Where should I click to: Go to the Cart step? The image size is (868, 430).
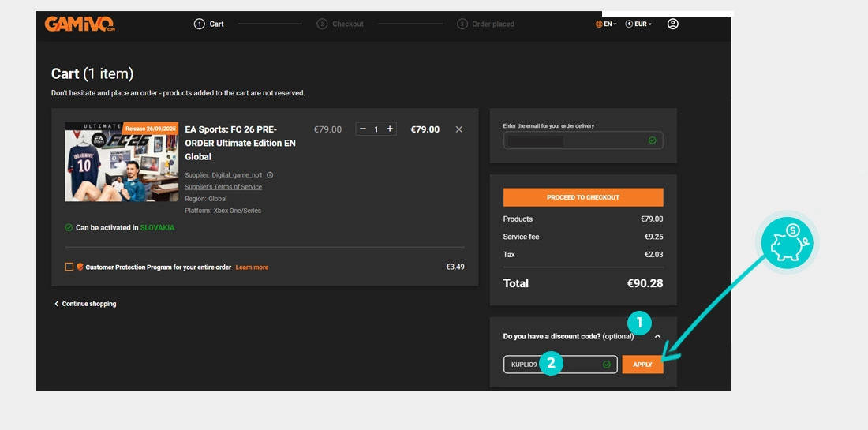pos(209,24)
